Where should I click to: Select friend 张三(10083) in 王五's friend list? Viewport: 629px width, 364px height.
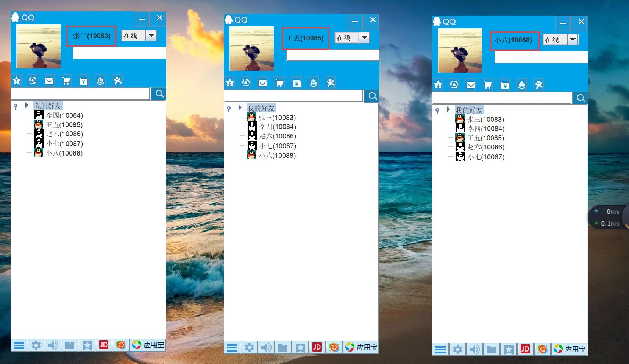(x=272, y=117)
